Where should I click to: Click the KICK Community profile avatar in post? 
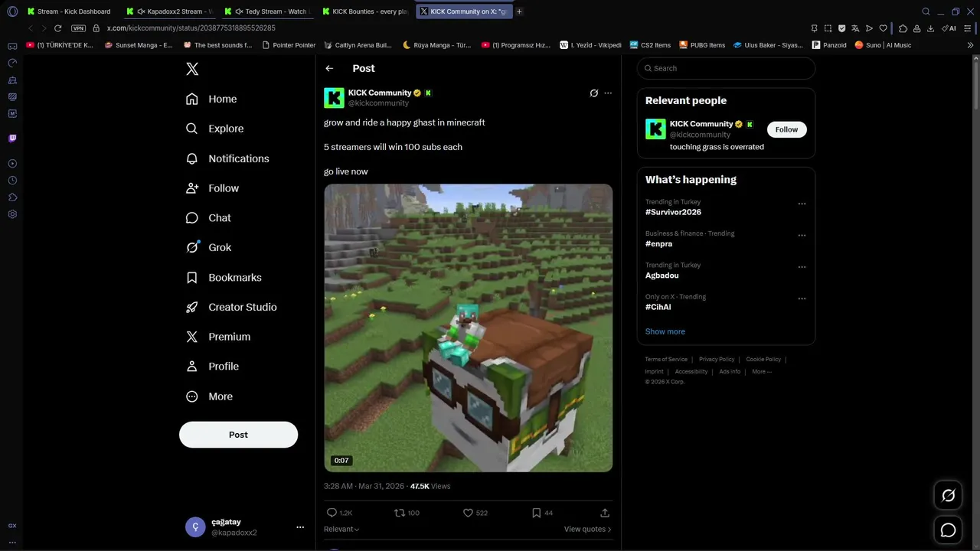(334, 98)
